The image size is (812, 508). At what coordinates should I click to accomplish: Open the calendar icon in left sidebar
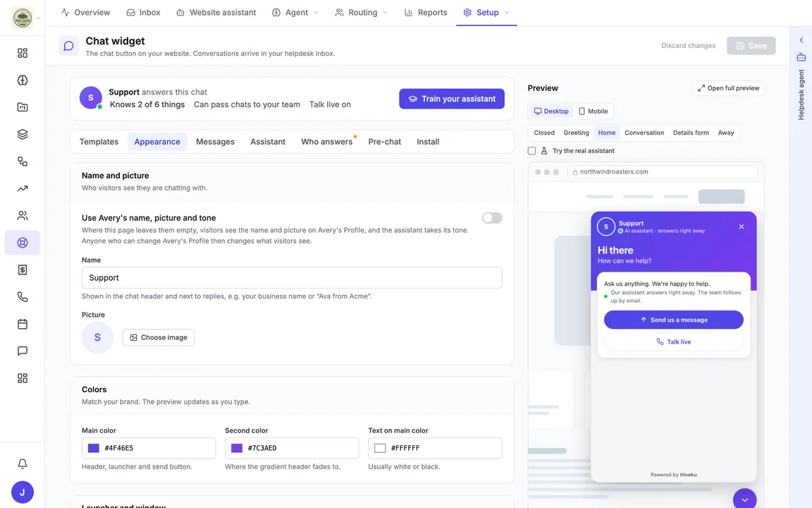point(23,324)
